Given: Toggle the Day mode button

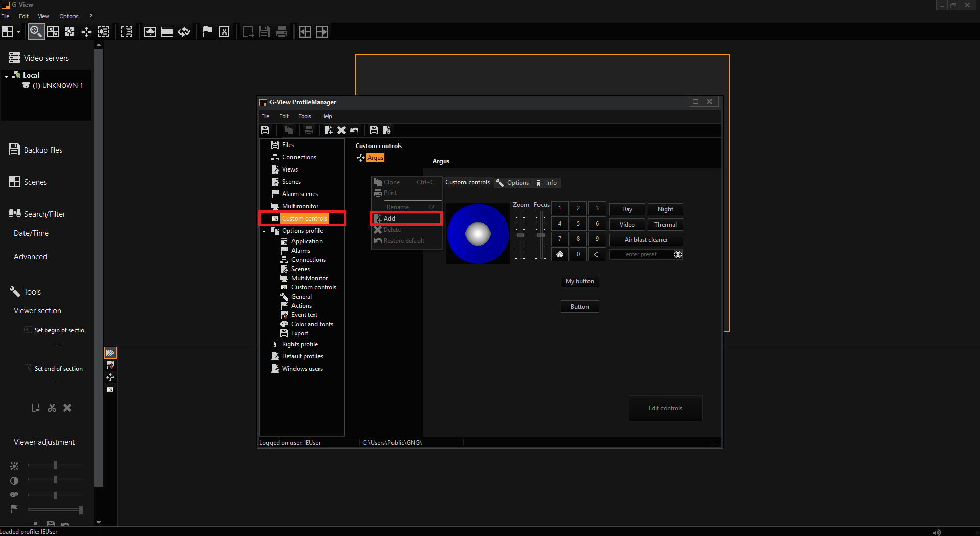Looking at the screenshot, I should (x=627, y=209).
